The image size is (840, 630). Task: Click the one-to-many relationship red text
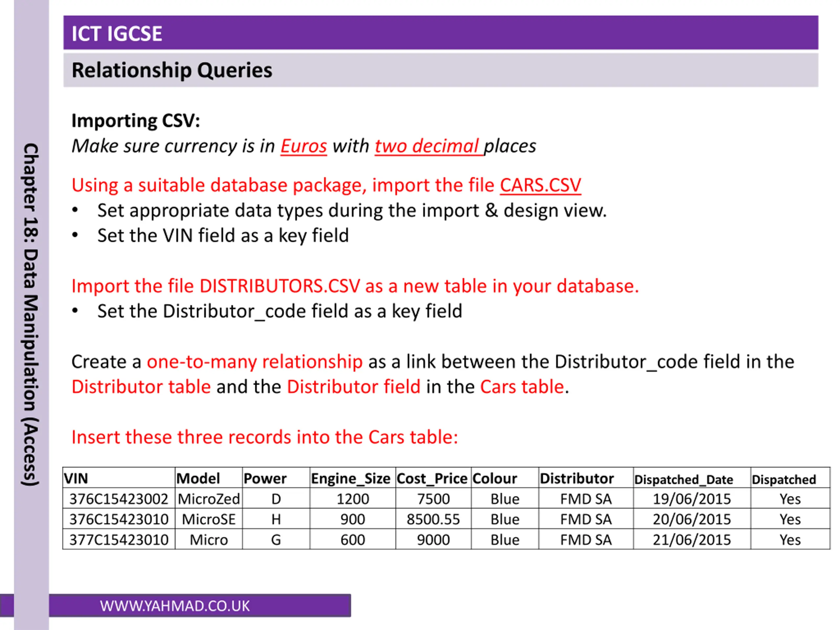point(255,362)
